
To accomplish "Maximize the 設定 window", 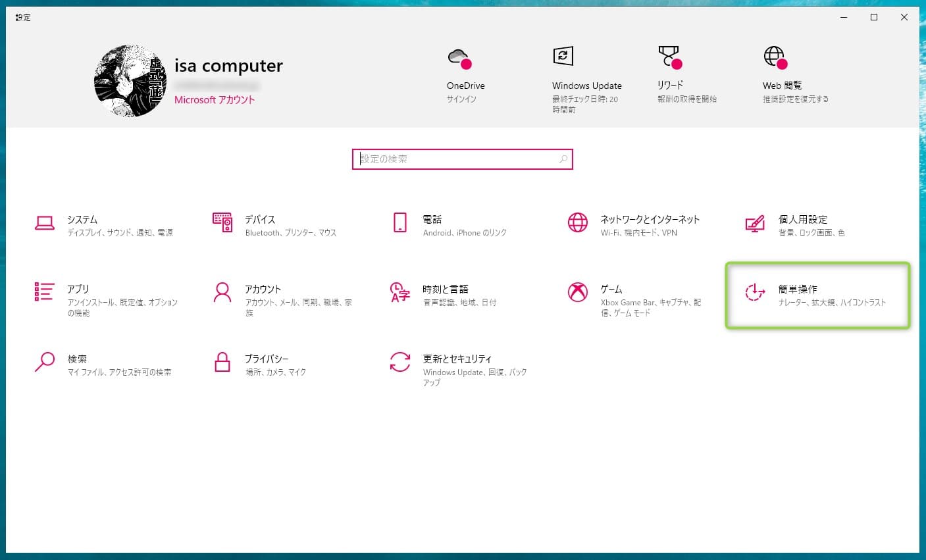I will click(x=874, y=17).
